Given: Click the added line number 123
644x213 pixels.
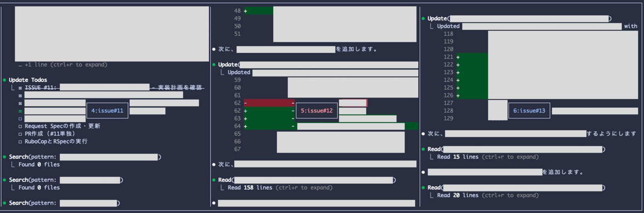Looking at the screenshot, I should point(448,72).
